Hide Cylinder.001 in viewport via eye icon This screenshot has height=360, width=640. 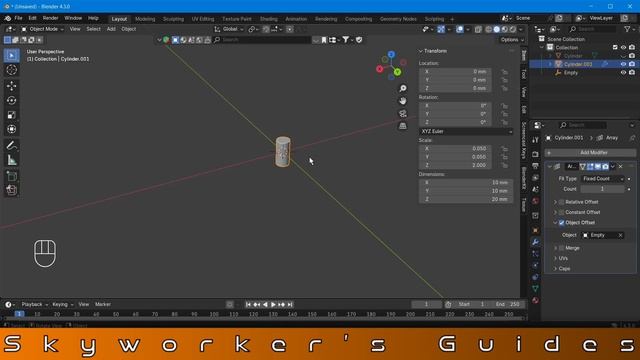click(x=623, y=64)
